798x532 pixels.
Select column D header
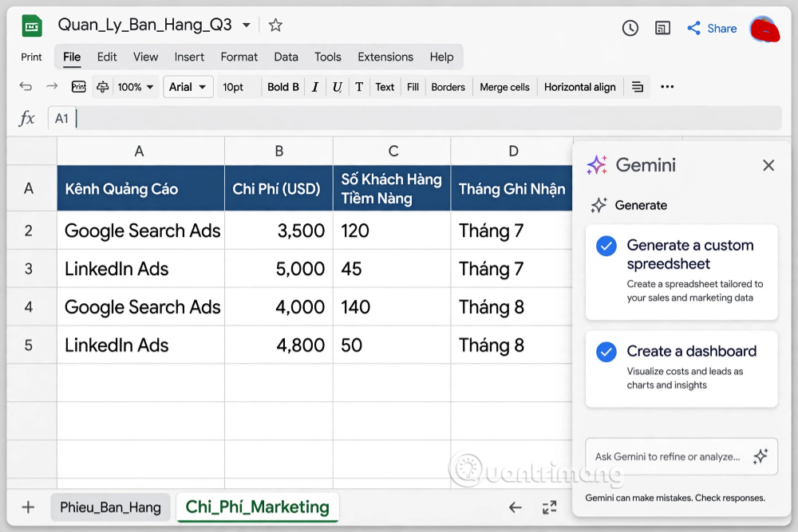click(x=512, y=151)
